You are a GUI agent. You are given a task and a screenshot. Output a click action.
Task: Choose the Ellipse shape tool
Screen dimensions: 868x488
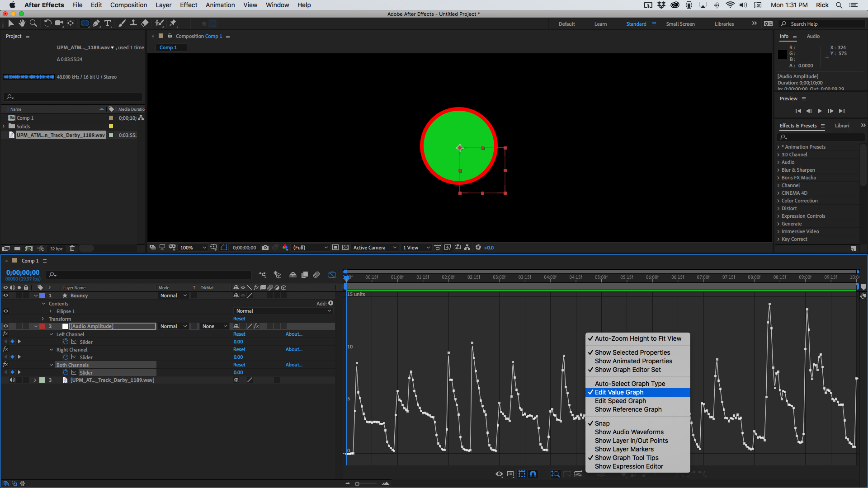point(85,23)
